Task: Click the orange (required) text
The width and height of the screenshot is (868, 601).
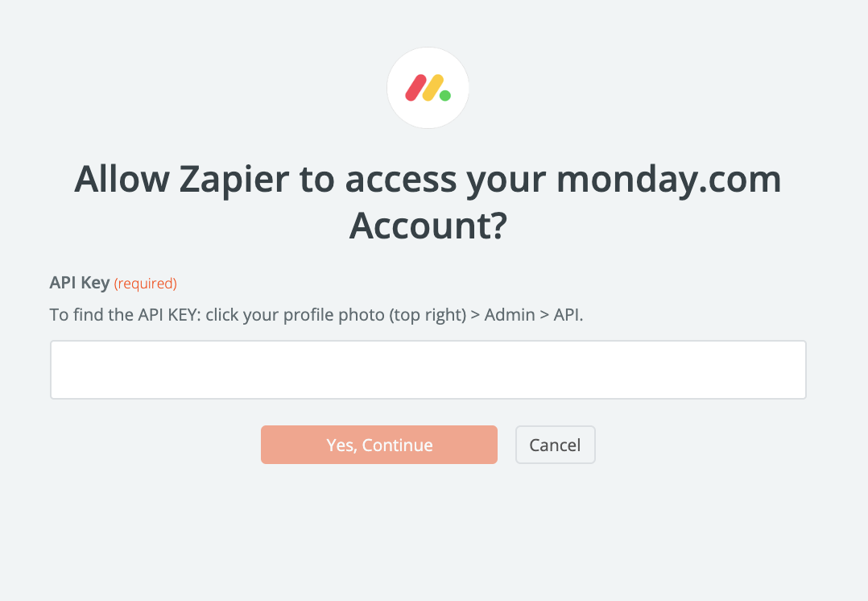Action: tap(145, 284)
